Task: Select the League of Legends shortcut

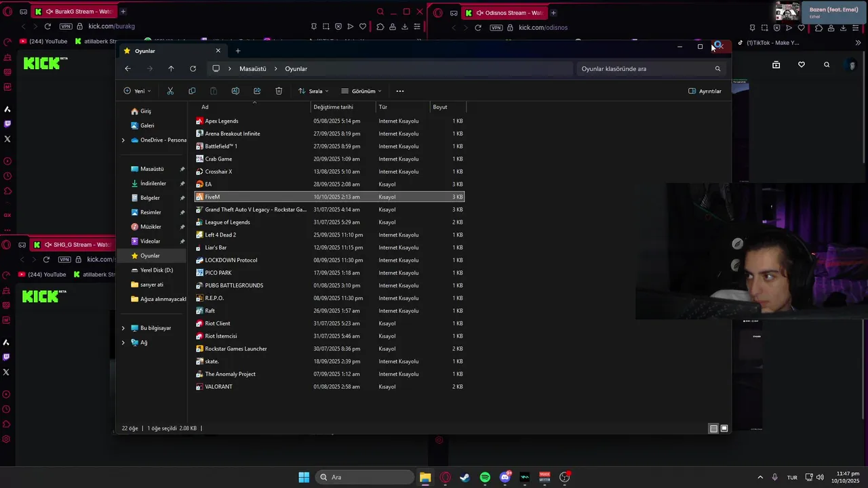Action: click(330, 222)
